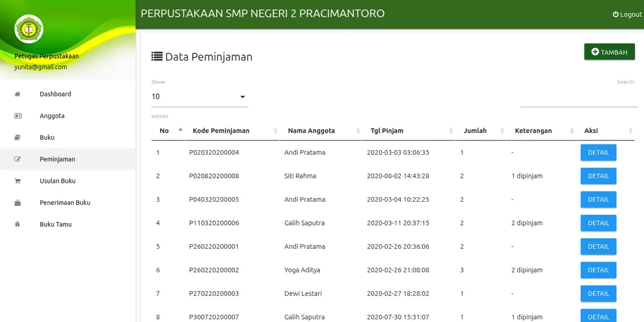Click the home icon beside Dashboard
Viewport: 644px width, 322px height.
[17, 94]
